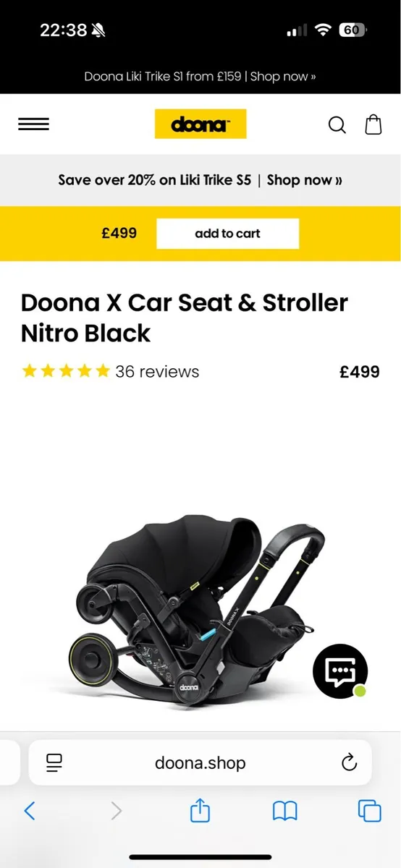Go back with Safari back arrow
The height and width of the screenshot is (868, 401).
[x=30, y=811]
